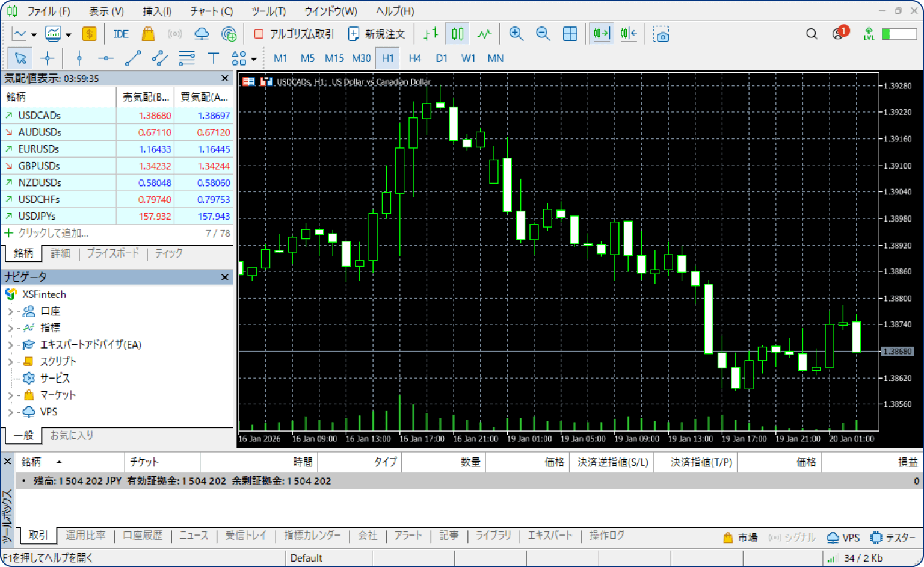Toggle chart auto-scroll to latest bar
Viewport: 924px width, 567px height.
click(601, 34)
